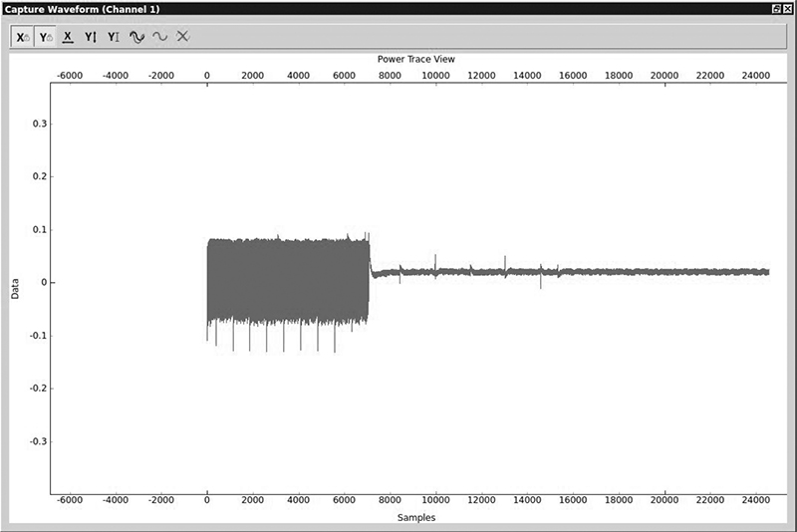Click the second Y range icon beside the sine wave
This screenshot has width=797, height=532.
coord(114,37)
